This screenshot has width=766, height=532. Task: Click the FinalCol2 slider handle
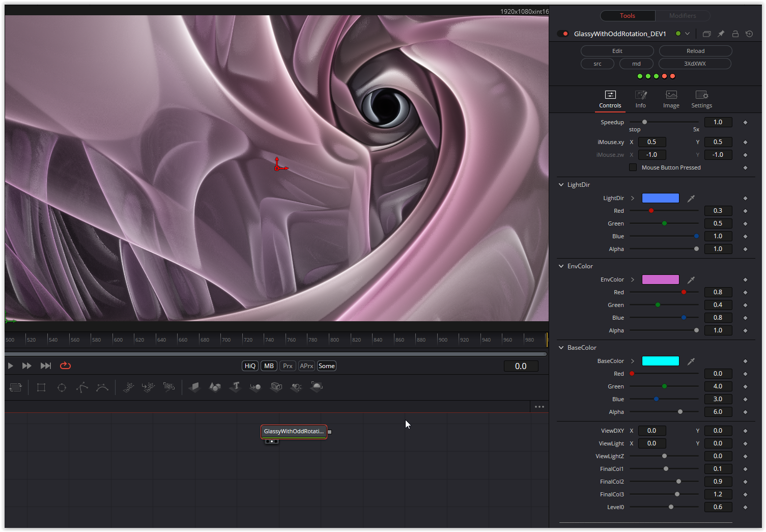(x=678, y=482)
